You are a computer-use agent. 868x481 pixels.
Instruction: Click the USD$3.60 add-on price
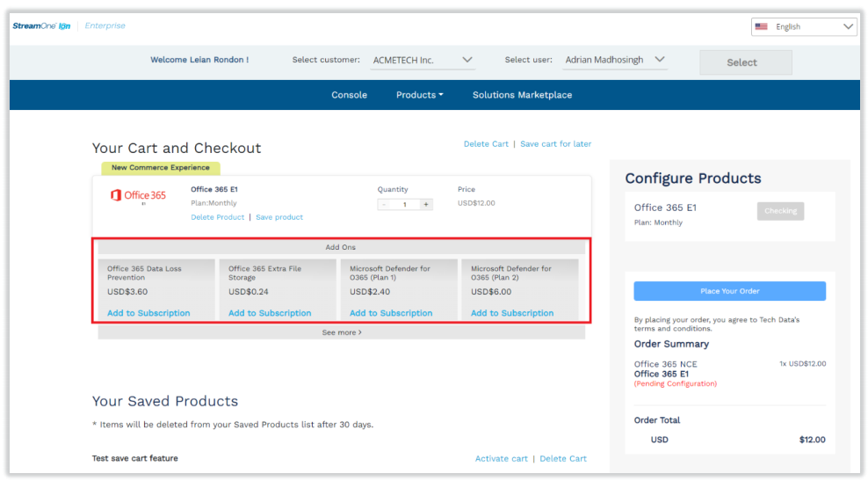pos(127,292)
